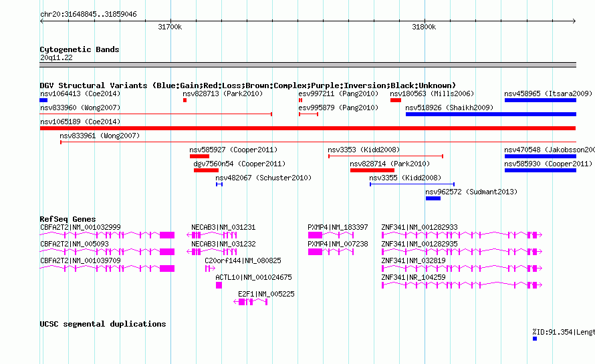Click CBFA2T2|NM_005093 gene transcript
This screenshot has height=364, width=595.
coord(107,252)
